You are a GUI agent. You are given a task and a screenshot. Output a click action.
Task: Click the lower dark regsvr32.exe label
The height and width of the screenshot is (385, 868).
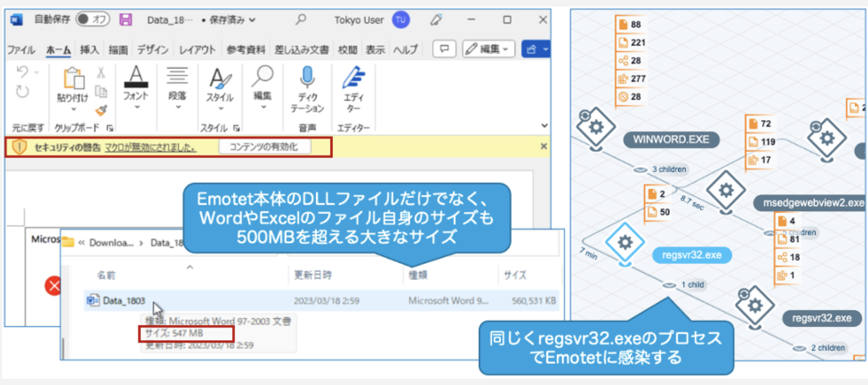(822, 318)
